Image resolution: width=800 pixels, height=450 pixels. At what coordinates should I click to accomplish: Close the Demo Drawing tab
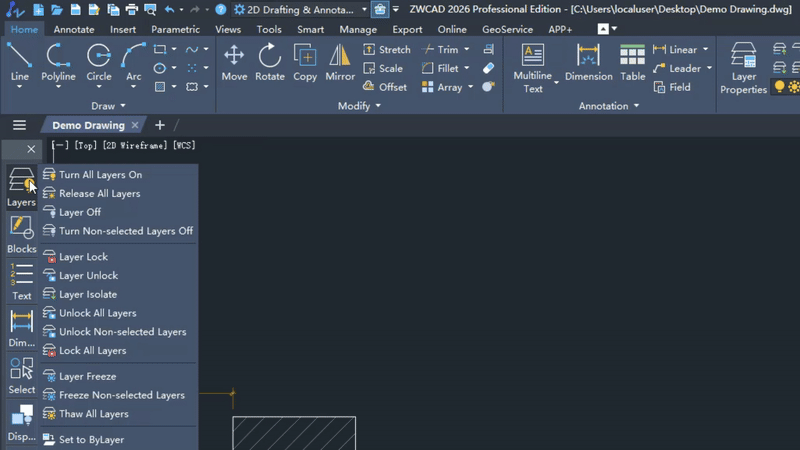(x=135, y=125)
